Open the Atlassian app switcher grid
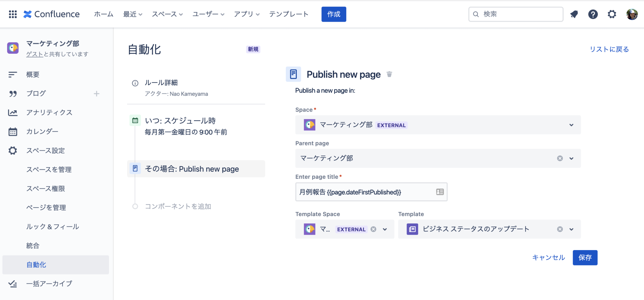Image resolution: width=644 pixels, height=300 pixels. tap(13, 14)
